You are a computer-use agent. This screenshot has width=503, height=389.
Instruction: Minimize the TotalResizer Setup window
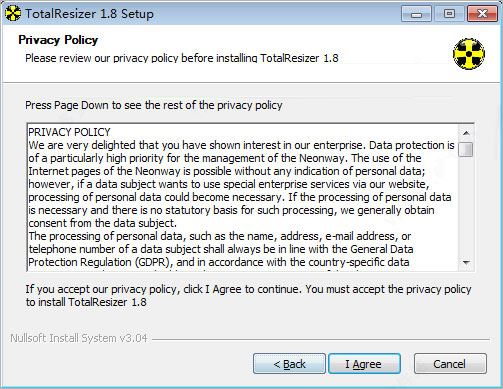tap(416, 14)
